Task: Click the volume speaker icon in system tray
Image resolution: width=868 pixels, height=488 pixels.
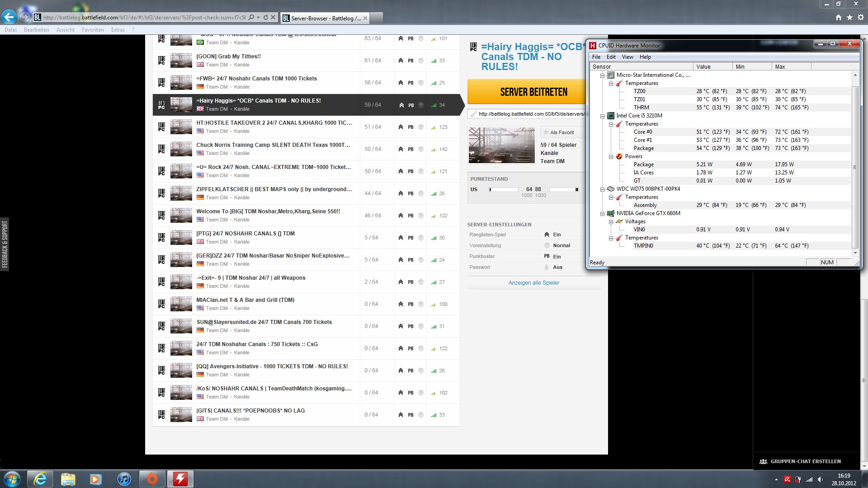Action: click(821, 479)
